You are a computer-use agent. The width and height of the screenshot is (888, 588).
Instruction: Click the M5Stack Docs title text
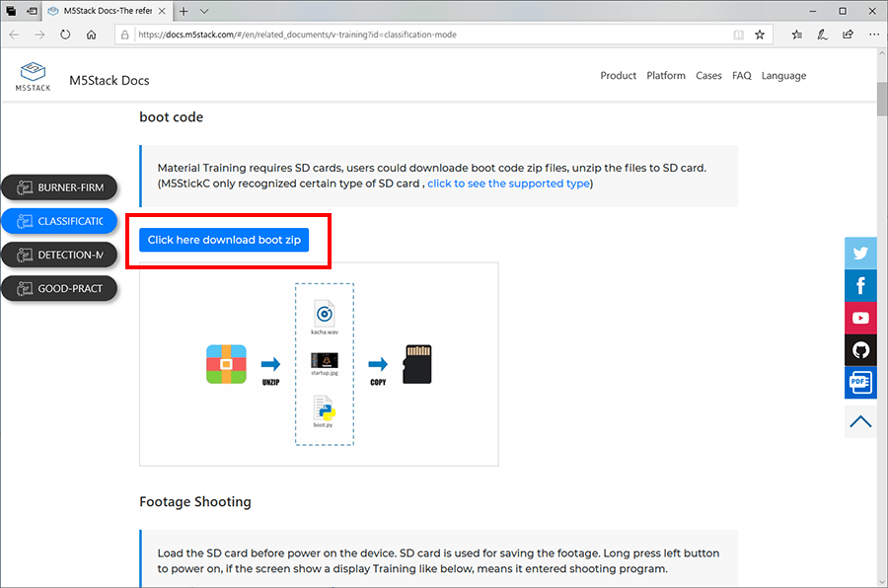tap(110, 81)
